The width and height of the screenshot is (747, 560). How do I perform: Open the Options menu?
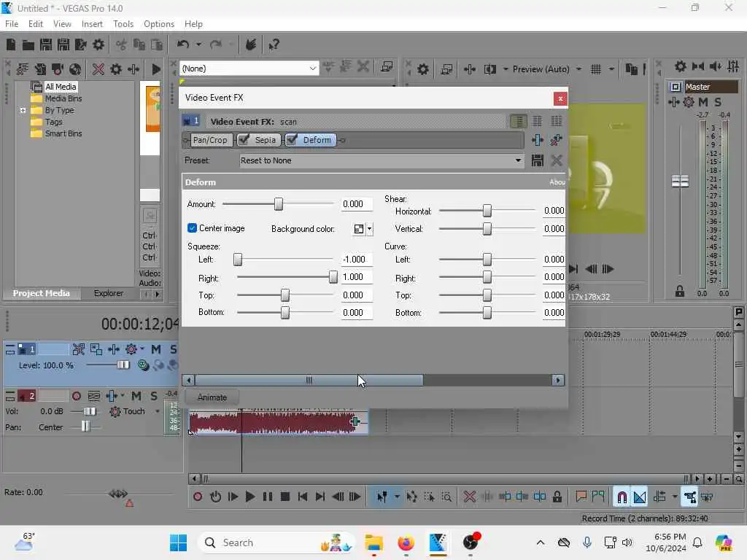pos(158,24)
